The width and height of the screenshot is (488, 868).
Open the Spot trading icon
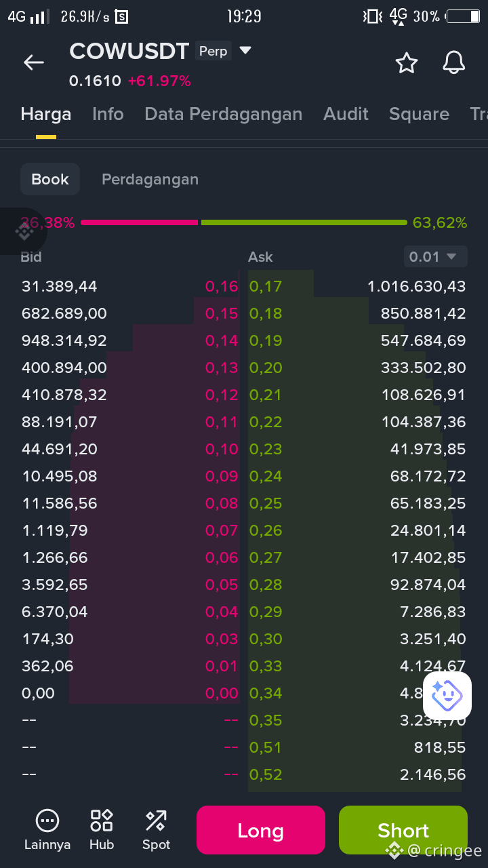tap(156, 821)
